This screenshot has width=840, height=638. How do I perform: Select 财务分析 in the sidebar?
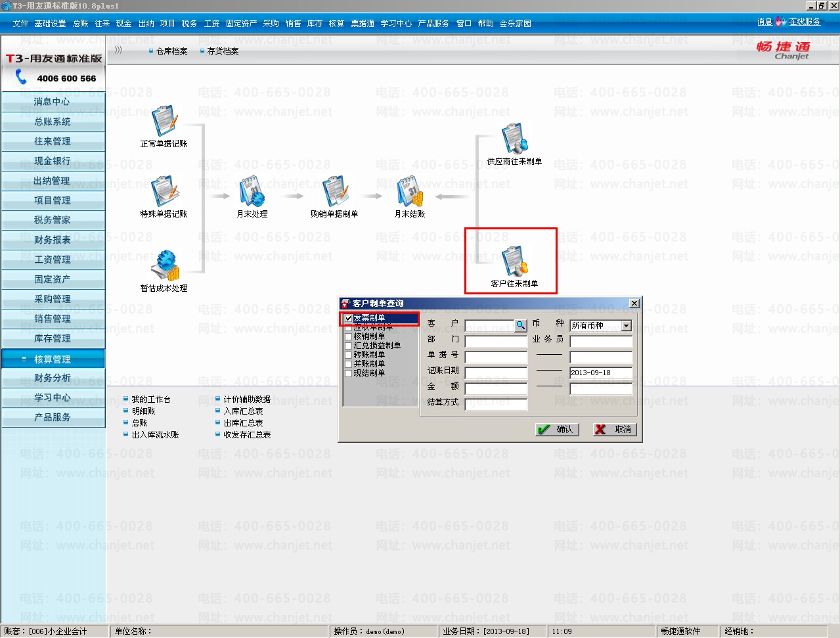[53, 378]
